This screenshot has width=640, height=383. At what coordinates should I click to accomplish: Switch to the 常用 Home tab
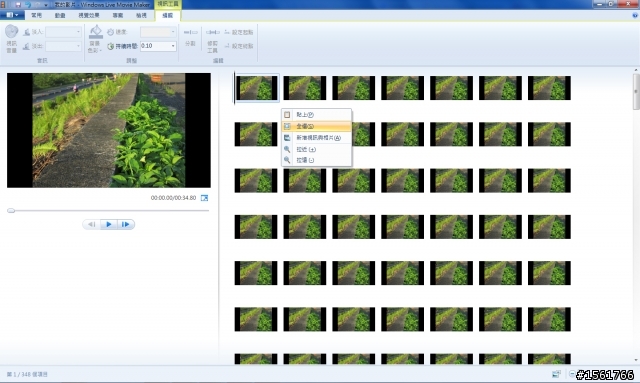coord(36,15)
